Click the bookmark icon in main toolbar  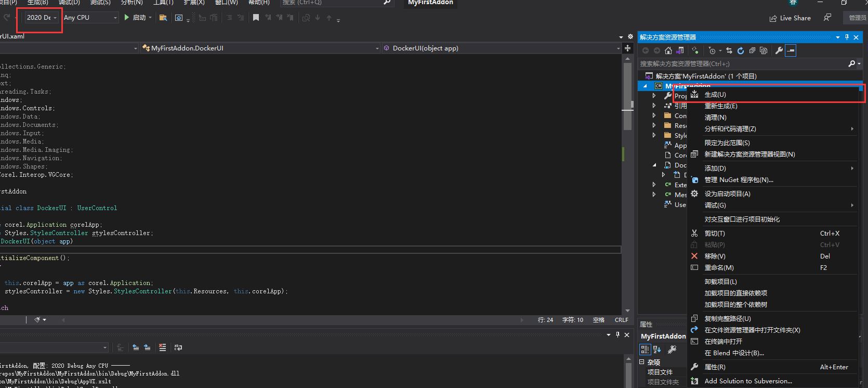coord(256,18)
